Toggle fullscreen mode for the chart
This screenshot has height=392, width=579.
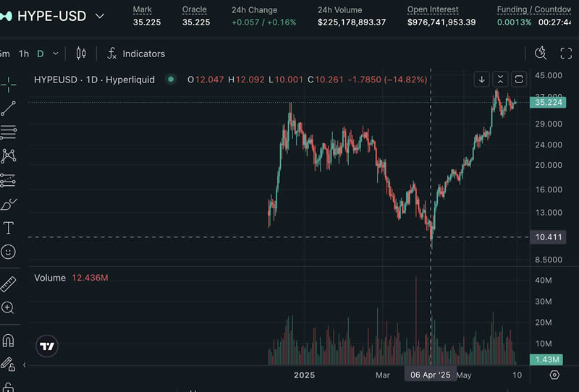[566, 53]
